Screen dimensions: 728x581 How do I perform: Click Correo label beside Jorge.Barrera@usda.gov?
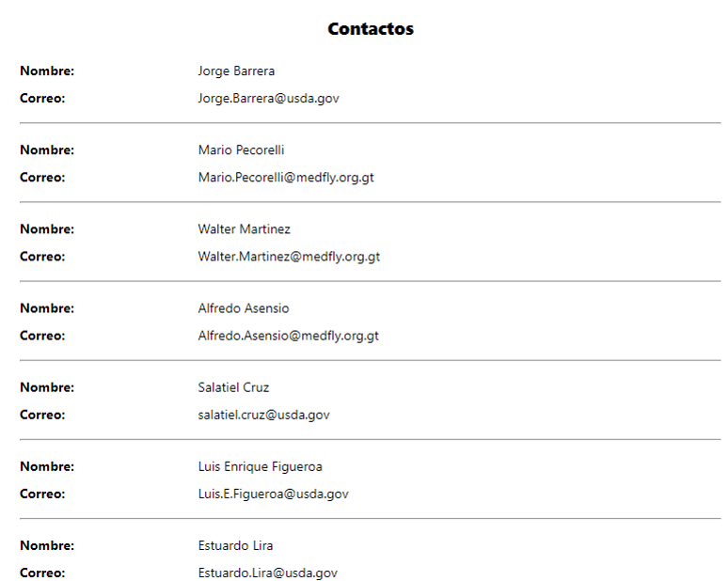point(42,98)
